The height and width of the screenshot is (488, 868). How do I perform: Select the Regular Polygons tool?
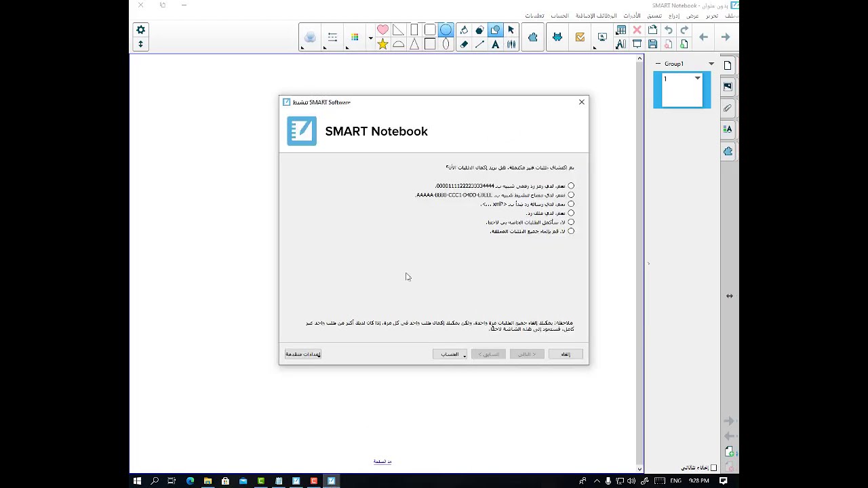479,30
